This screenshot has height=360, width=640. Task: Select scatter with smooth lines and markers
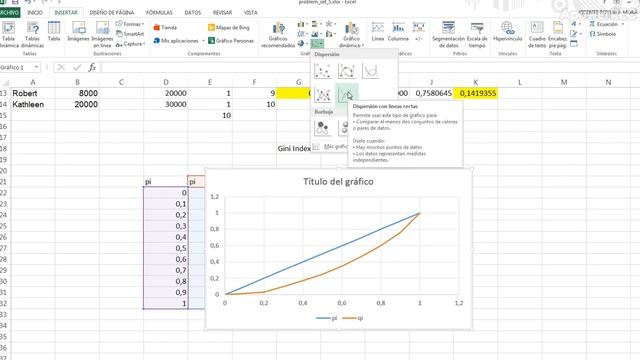[347, 71]
